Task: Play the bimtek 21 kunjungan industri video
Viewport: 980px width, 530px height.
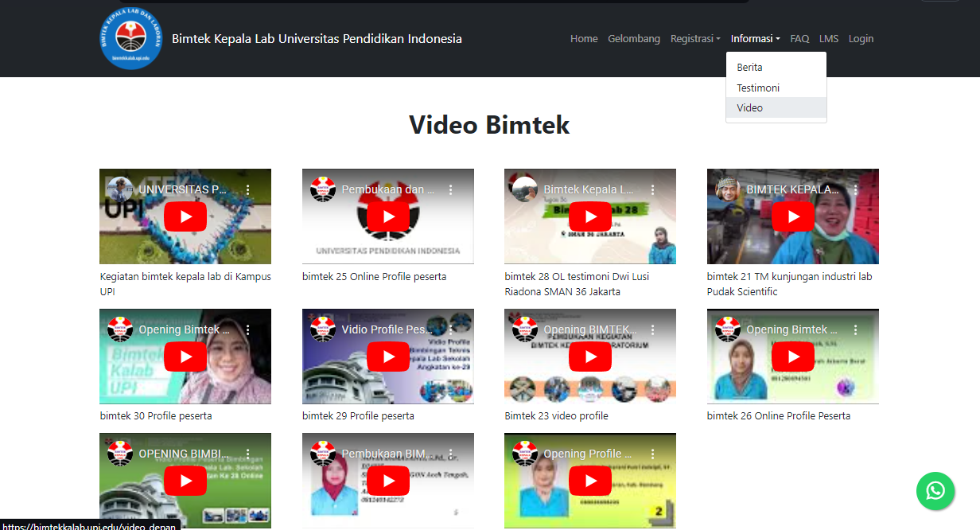Action: (792, 216)
